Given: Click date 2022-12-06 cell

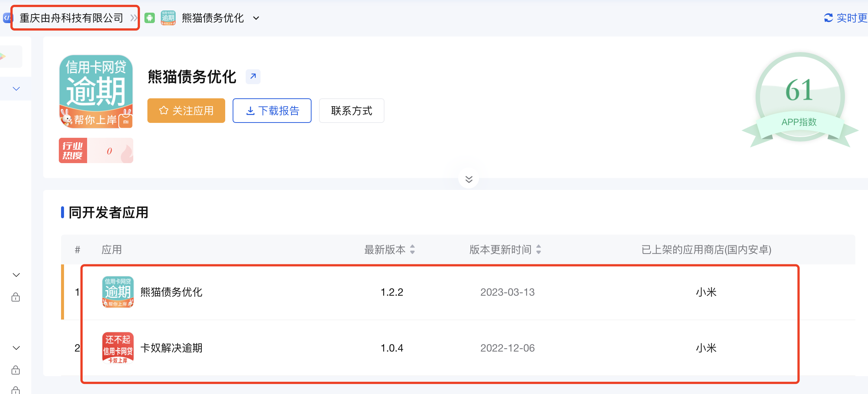Looking at the screenshot, I should [x=507, y=348].
